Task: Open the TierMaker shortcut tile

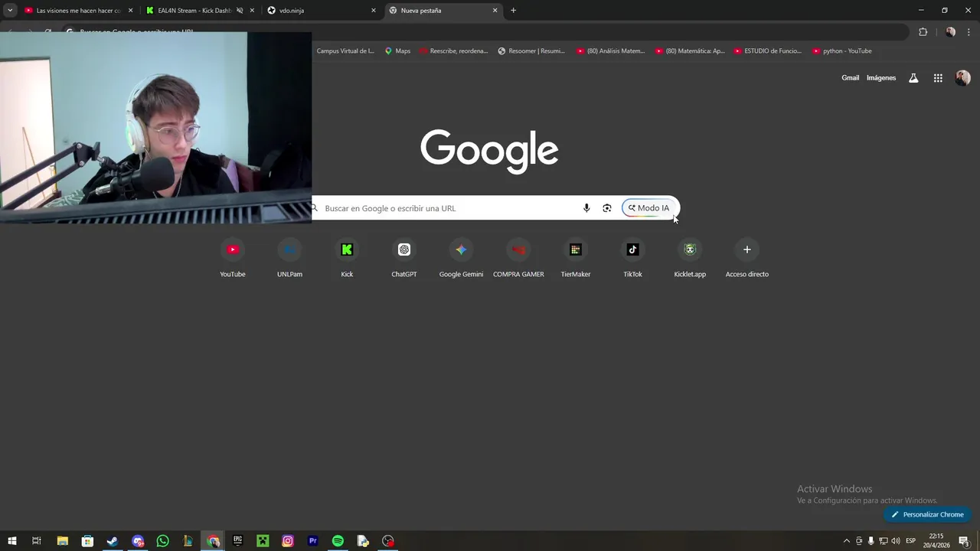Action: coord(576,259)
